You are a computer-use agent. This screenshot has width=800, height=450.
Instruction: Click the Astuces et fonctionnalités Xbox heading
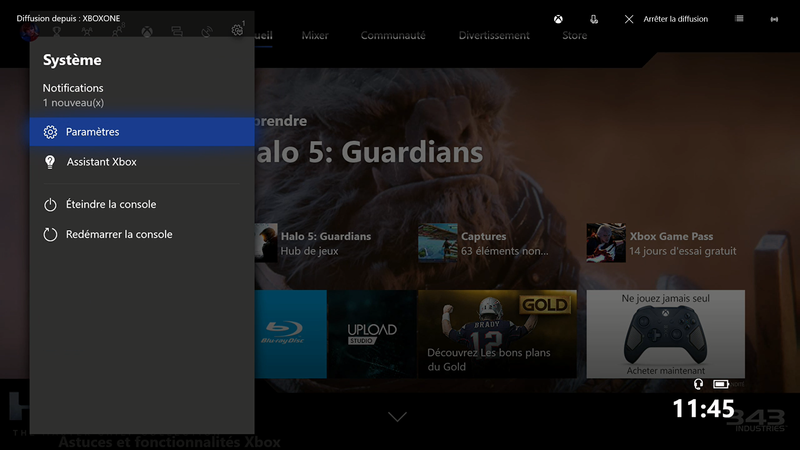tap(169, 442)
